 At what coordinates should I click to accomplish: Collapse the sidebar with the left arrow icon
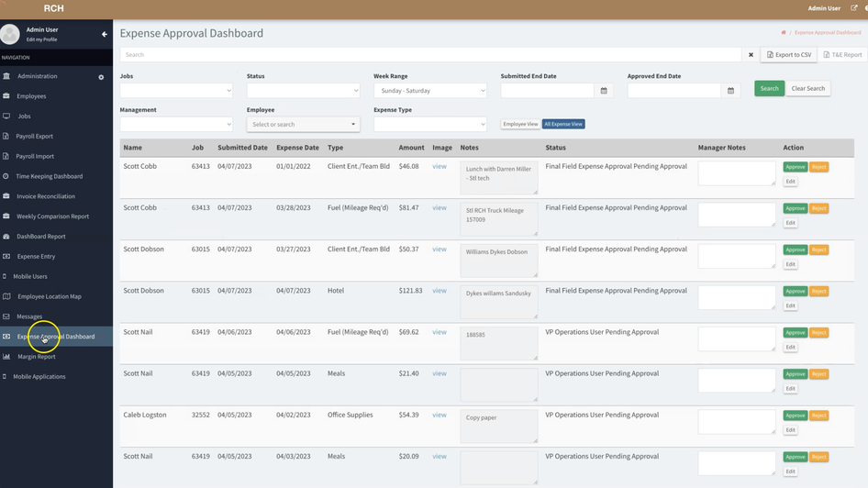point(104,34)
